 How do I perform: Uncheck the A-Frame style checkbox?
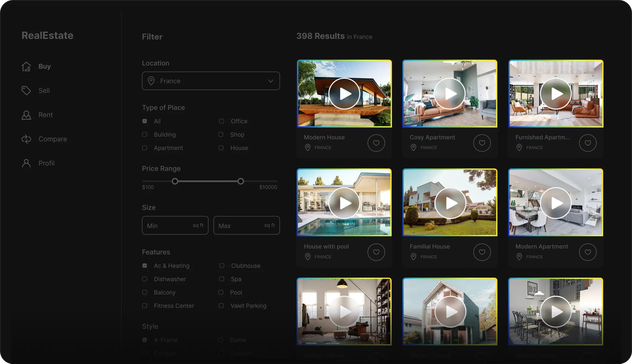point(145,340)
